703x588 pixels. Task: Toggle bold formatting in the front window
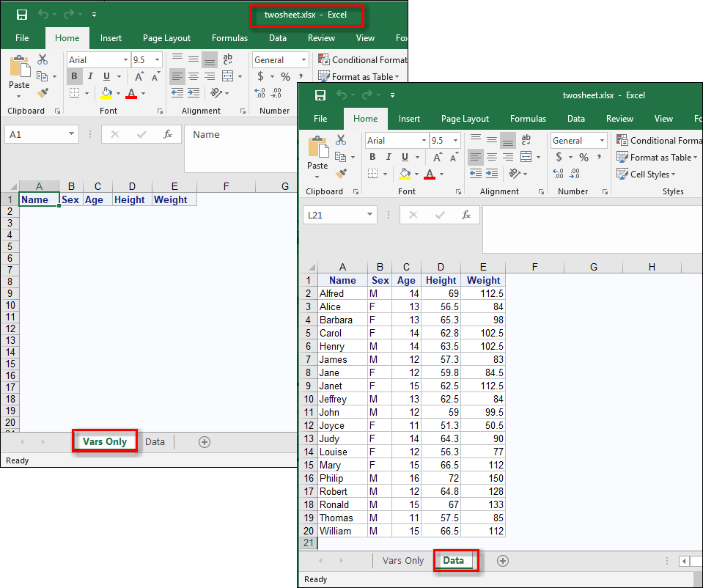coord(372,157)
